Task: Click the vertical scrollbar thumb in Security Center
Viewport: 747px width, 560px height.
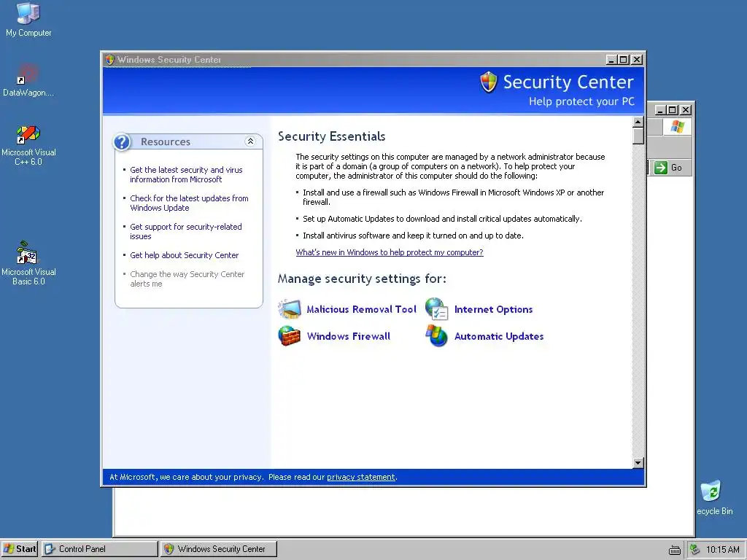Action: click(638, 136)
